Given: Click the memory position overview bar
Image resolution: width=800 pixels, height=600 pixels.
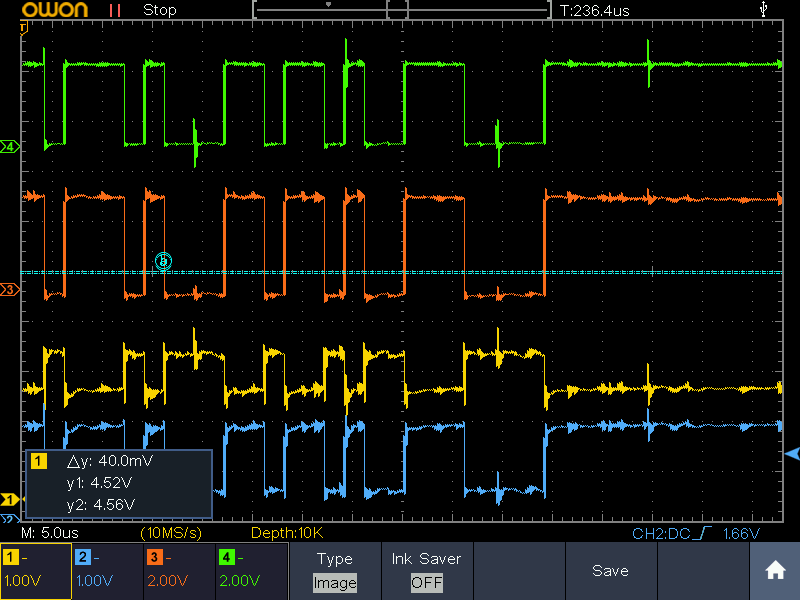Looking at the screenshot, I should click(x=402, y=9).
